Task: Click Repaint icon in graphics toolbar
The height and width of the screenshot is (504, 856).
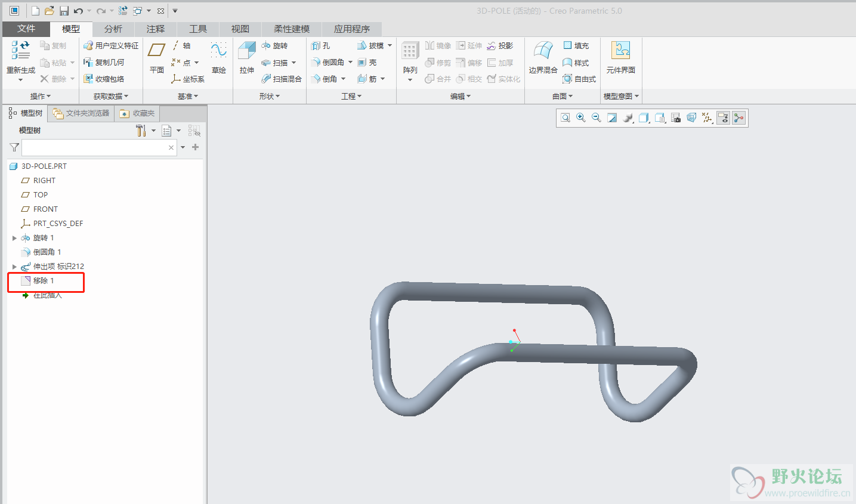Action: coord(612,118)
